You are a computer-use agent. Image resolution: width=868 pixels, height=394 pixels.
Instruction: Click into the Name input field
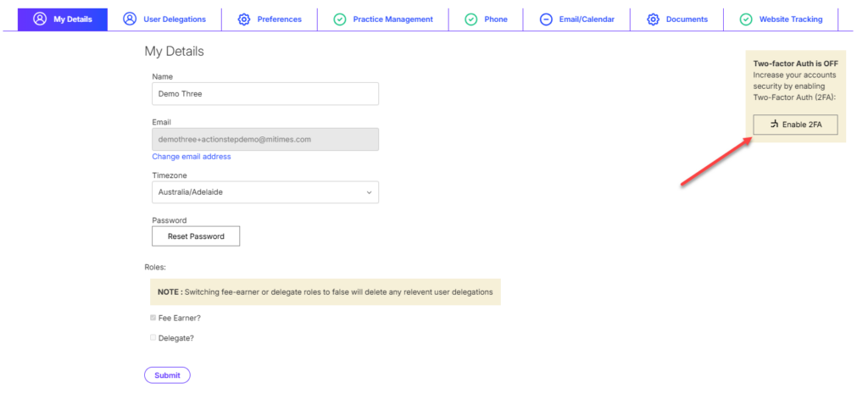(264, 93)
